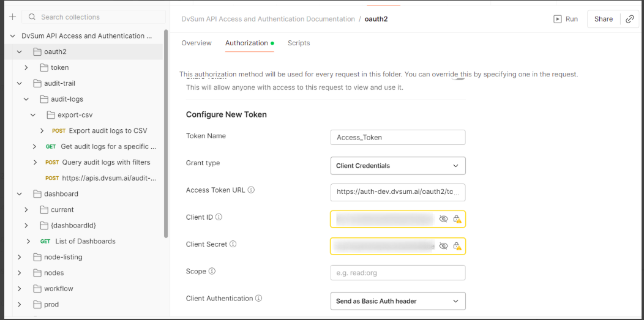Click the token folder icon
The width and height of the screenshot is (644, 320).
pos(44,67)
